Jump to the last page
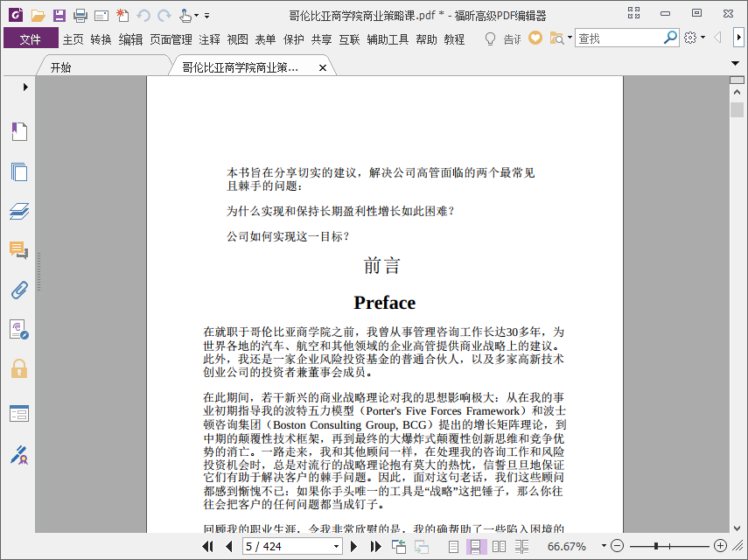The image size is (748, 560). (x=376, y=546)
